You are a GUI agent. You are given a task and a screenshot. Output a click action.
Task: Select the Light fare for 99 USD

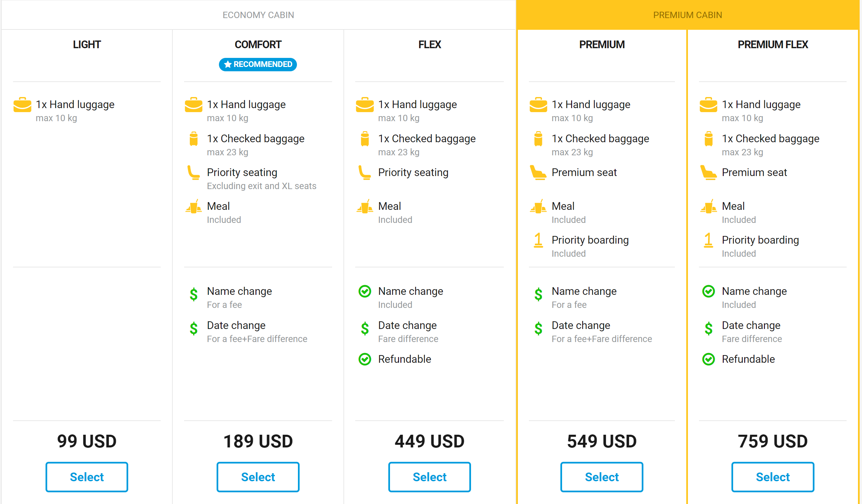pos(87,477)
